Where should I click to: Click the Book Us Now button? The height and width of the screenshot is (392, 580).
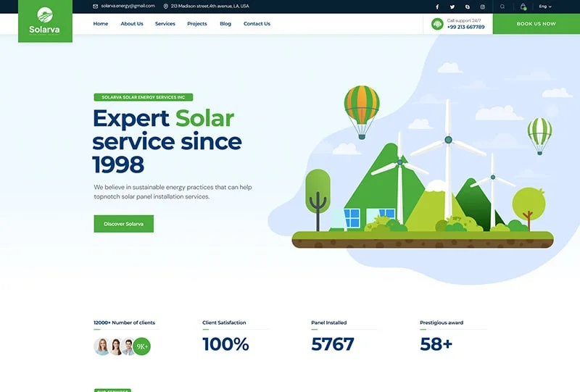pos(536,24)
